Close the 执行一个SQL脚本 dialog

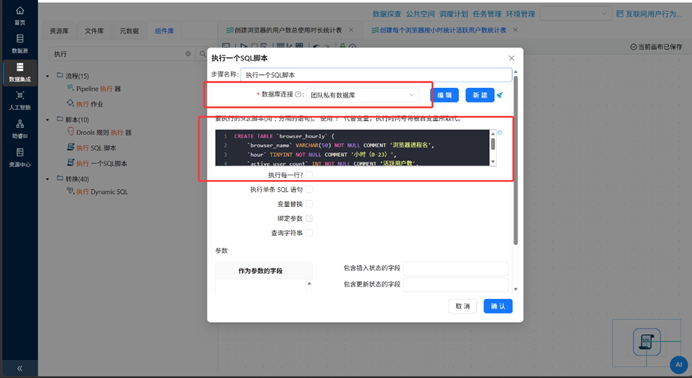511,58
